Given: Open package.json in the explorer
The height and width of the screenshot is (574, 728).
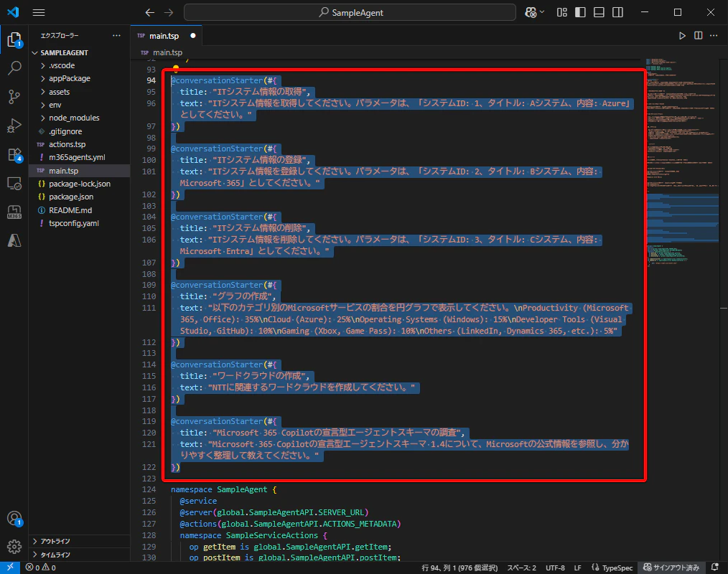Looking at the screenshot, I should click(80, 197).
